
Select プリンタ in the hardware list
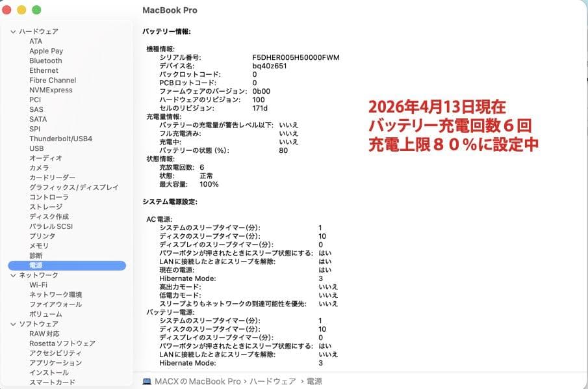point(40,236)
